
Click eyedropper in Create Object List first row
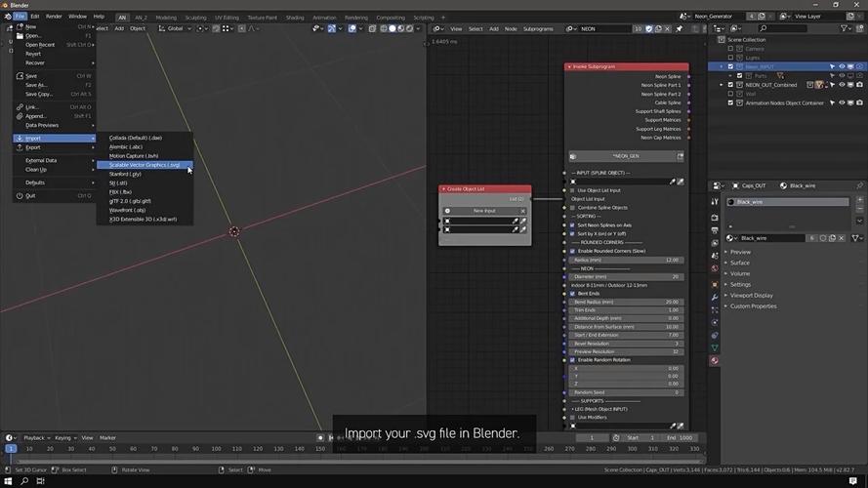tap(515, 221)
